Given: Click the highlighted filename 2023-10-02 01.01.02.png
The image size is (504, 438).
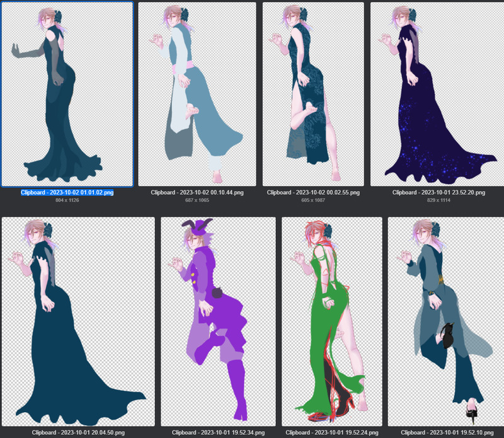Looking at the screenshot, I should pos(67,192).
